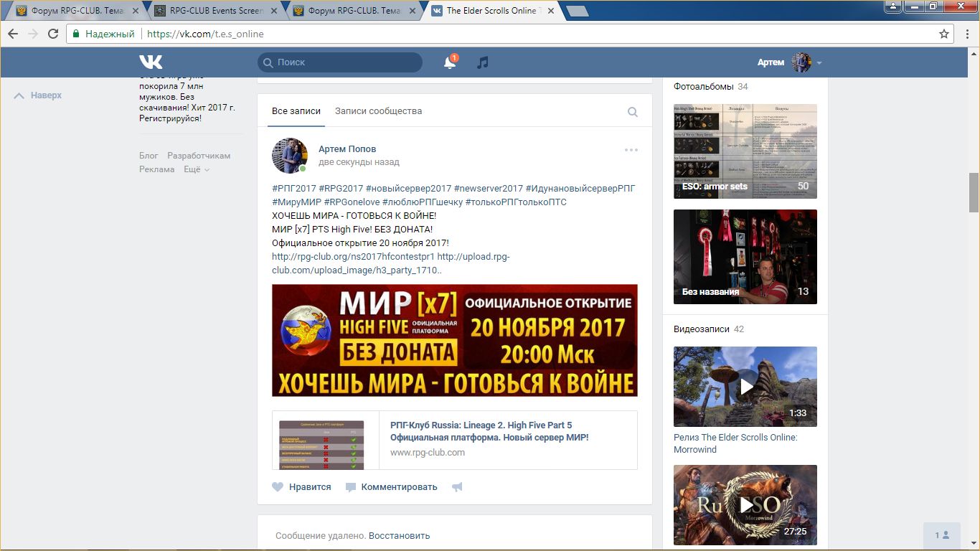Screen dimensions: 980x551
Task: Click the #newserver2017 hashtag
Action: (489, 189)
